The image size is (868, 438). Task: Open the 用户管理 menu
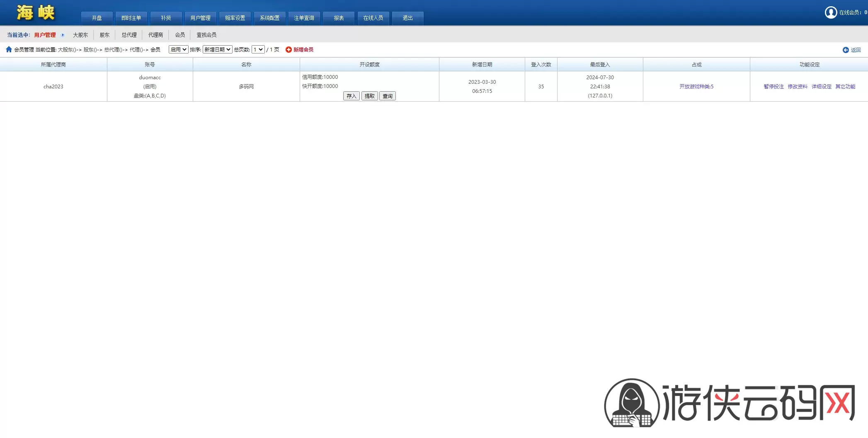201,18
